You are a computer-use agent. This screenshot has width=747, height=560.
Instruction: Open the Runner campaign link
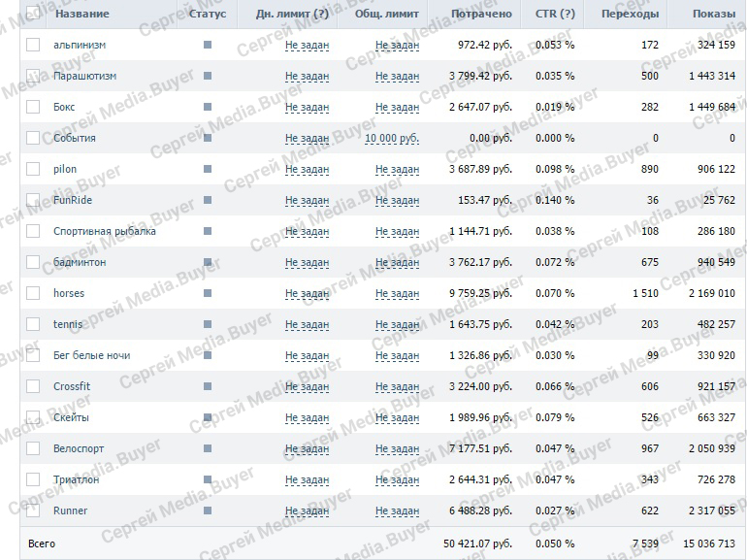point(71,511)
